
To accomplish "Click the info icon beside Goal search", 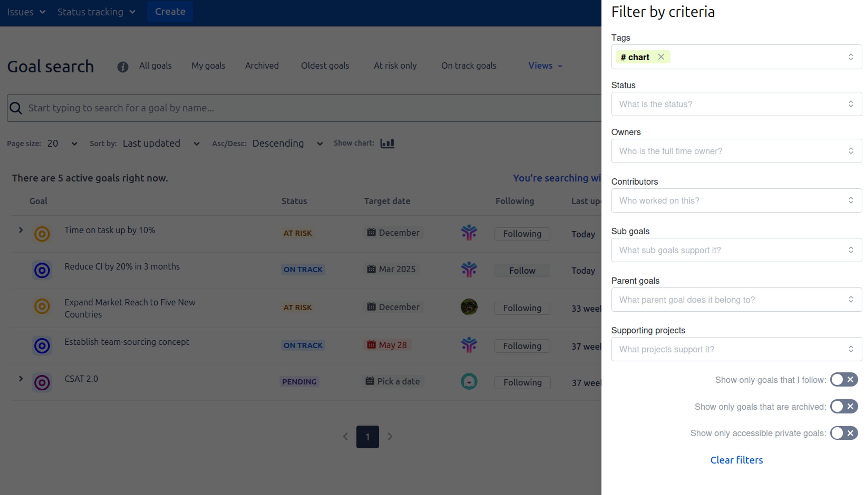I will 123,67.
